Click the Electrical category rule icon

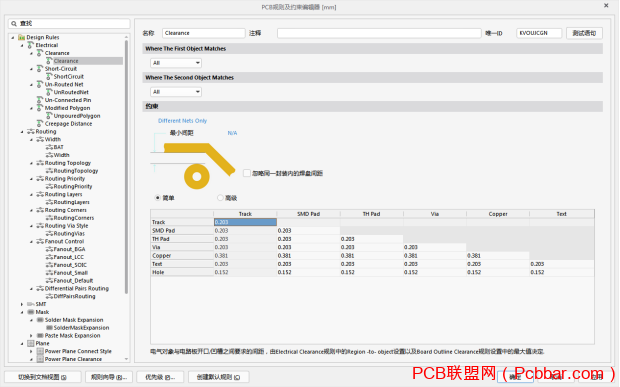click(30, 45)
